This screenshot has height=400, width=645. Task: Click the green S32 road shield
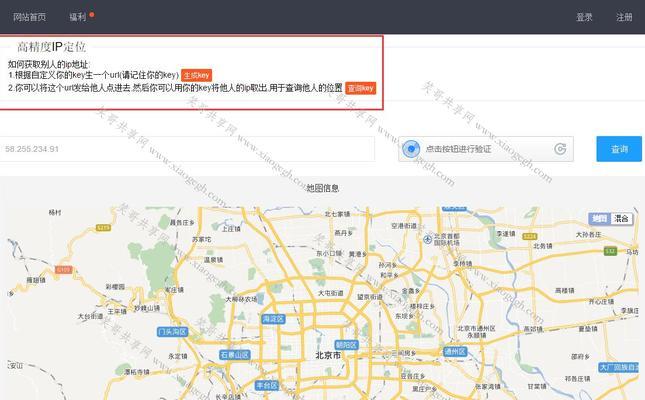(610, 251)
